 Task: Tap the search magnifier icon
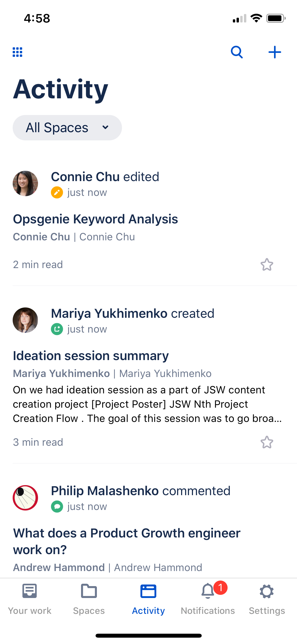coord(237,52)
